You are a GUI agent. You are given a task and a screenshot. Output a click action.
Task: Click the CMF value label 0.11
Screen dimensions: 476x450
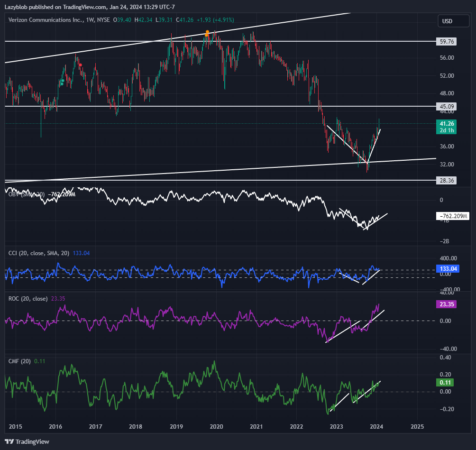[445, 383]
